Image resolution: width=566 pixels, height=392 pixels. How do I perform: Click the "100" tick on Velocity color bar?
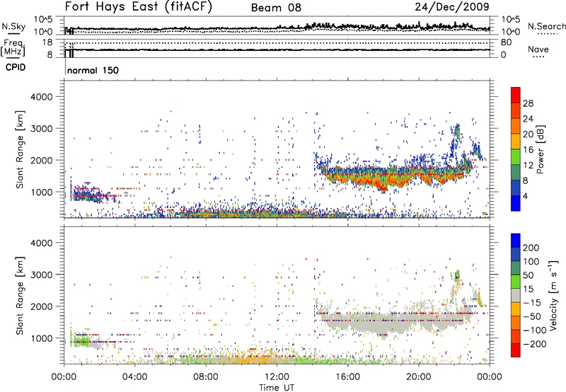[531, 261]
